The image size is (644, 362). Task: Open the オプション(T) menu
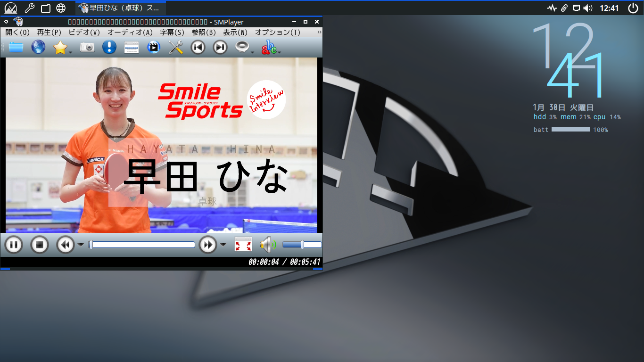[277, 32]
